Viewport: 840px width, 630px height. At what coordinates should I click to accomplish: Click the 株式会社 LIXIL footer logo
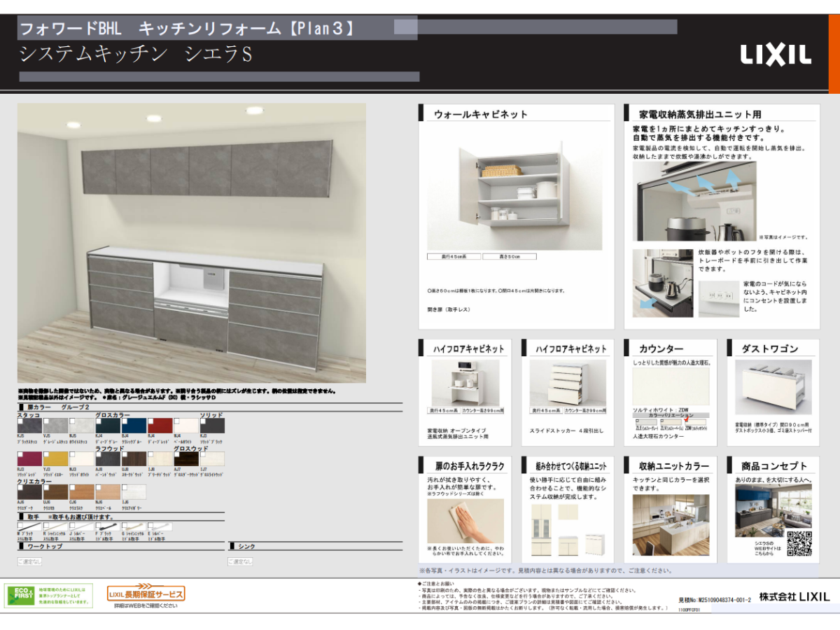click(794, 597)
